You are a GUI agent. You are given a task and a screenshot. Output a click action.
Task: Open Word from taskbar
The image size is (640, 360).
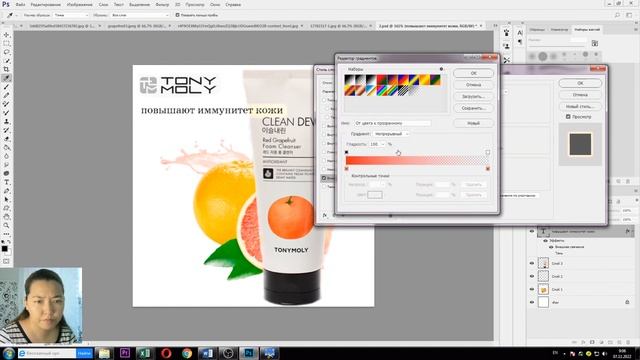pyautogui.click(x=207, y=353)
